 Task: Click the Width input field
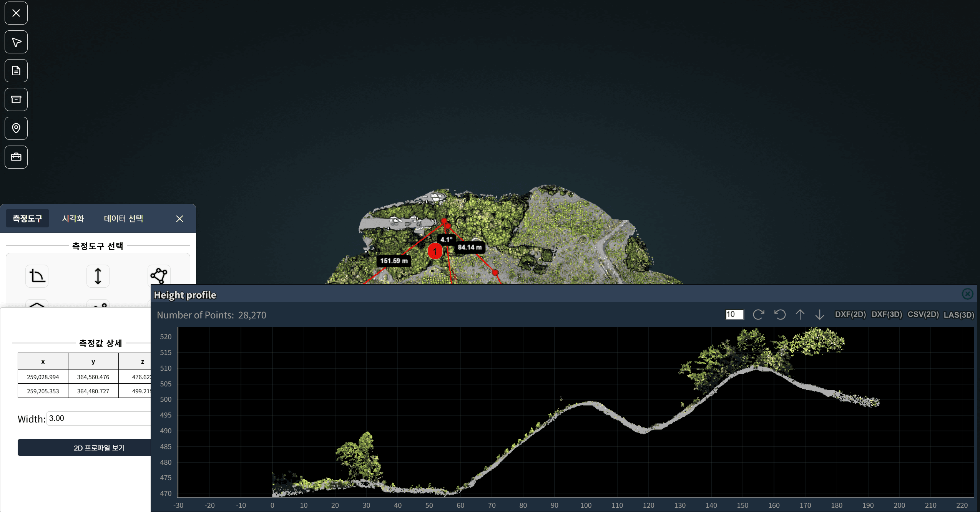pos(98,418)
